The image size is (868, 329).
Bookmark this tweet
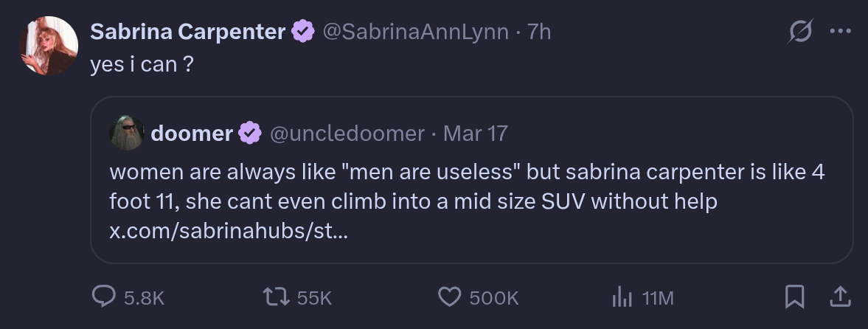795,297
